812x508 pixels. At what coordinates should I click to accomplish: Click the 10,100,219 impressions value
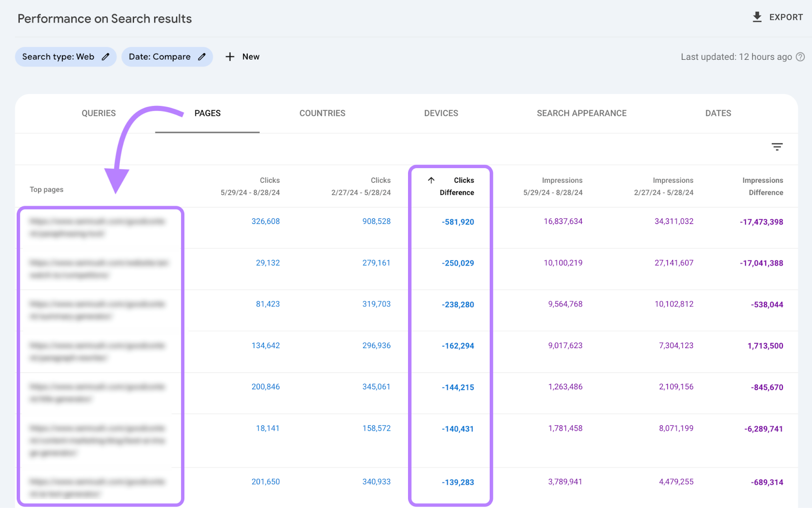click(563, 263)
